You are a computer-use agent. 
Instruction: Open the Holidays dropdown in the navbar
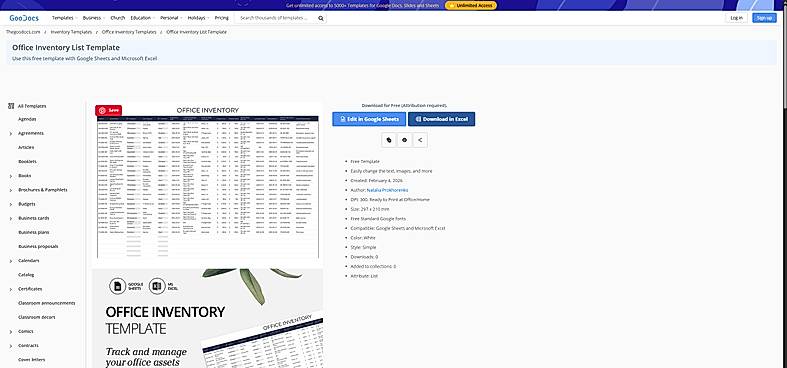click(198, 18)
